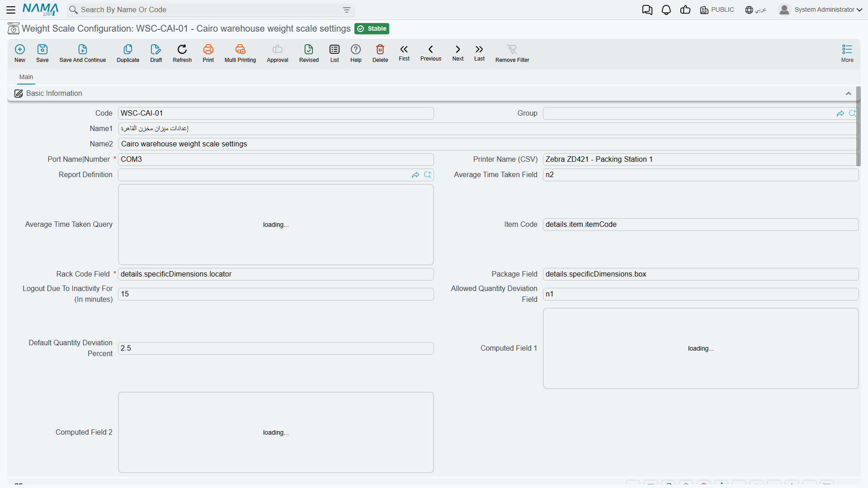Image resolution: width=868 pixels, height=488 pixels.
Task: Go to the Last record
Action: 479,52
